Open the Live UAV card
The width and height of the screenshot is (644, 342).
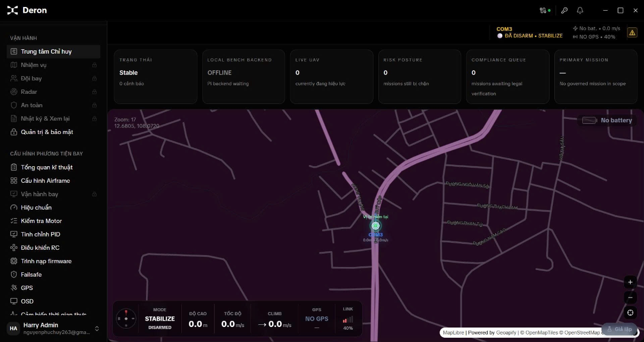332,77
